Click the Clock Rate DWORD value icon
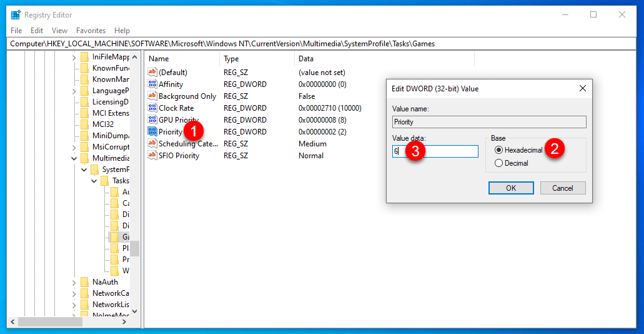 click(x=152, y=108)
